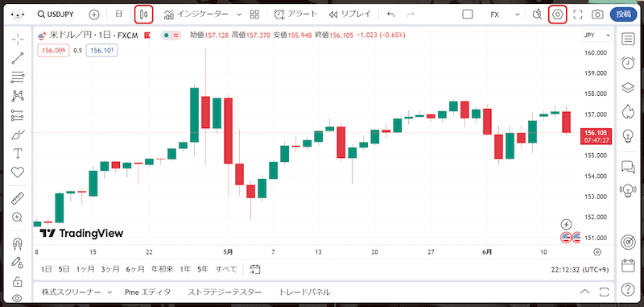Change the 日 daily timeframe interval
The height and width of the screenshot is (307, 644).
click(x=118, y=15)
